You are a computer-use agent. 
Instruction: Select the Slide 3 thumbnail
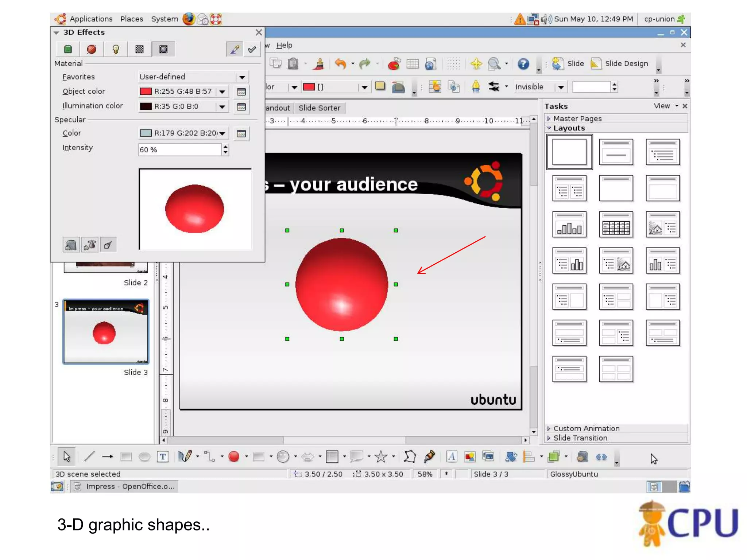pos(106,332)
